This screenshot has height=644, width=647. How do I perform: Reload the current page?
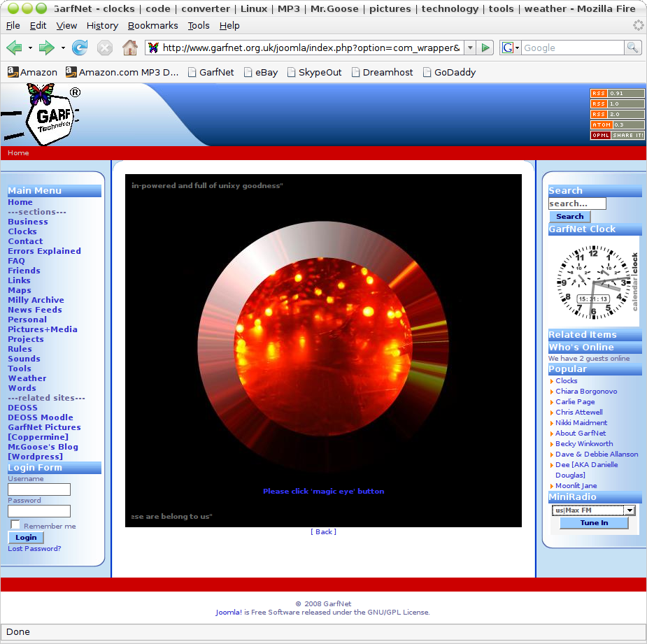(80, 48)
